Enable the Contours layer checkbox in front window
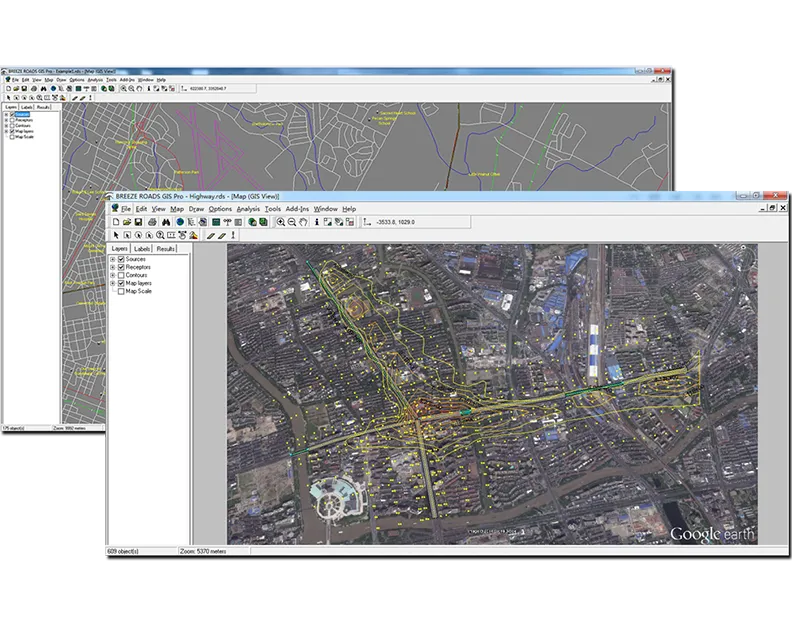This screenshot has height=626, width=792. point(122,276)
